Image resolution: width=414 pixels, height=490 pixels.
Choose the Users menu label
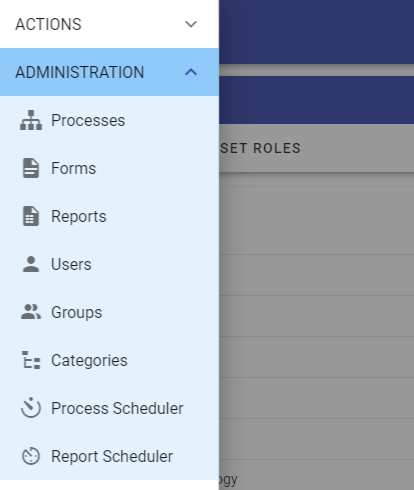point(71,264)
